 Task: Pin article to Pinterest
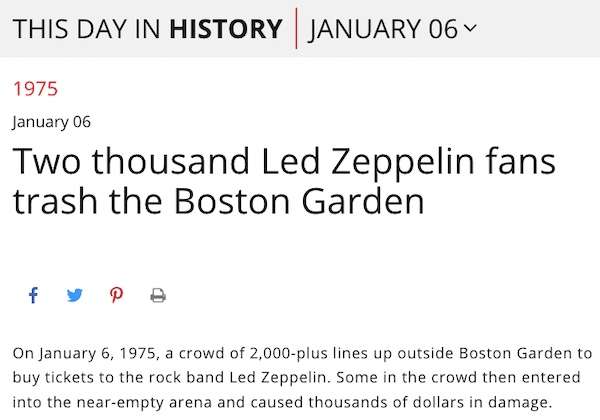(x=116, y=296)
